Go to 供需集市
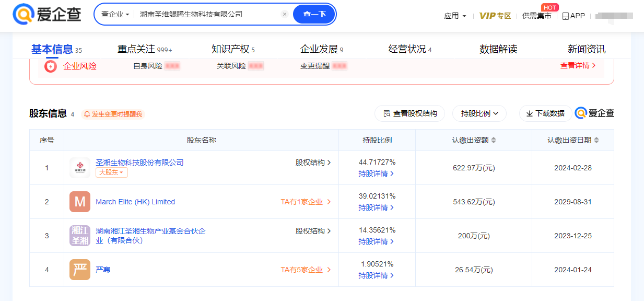The height and width of the screenshot is (301, 644). tap(537, 16)
